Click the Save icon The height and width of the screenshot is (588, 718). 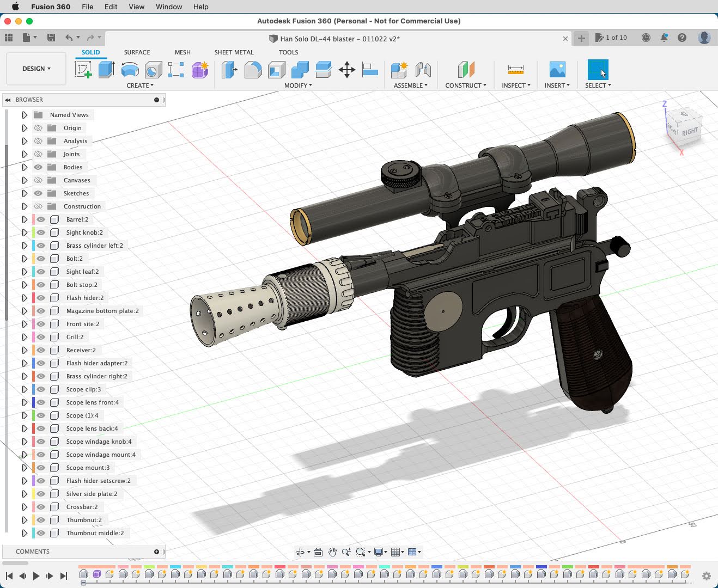[51, 38]
